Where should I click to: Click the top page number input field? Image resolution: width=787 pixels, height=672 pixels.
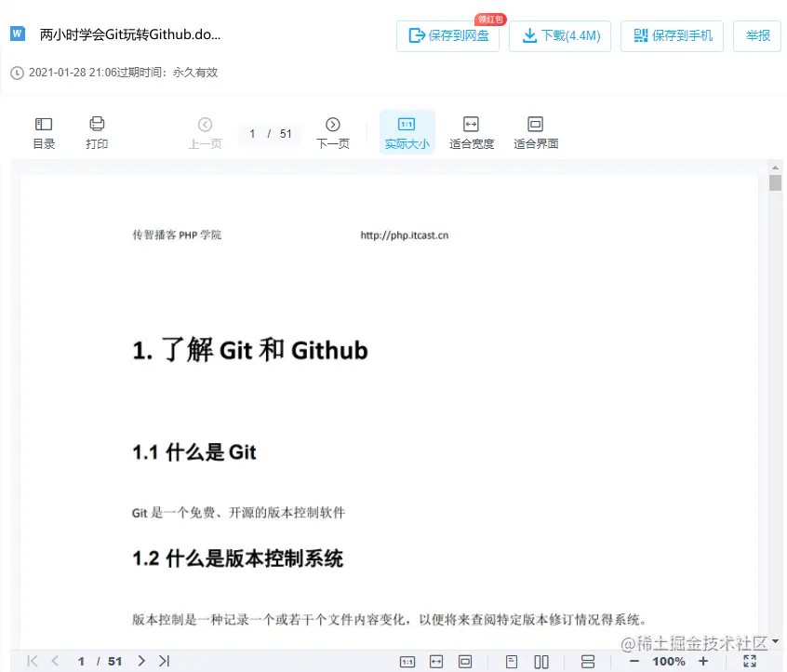pyautogui.click(x=252, y=134)
